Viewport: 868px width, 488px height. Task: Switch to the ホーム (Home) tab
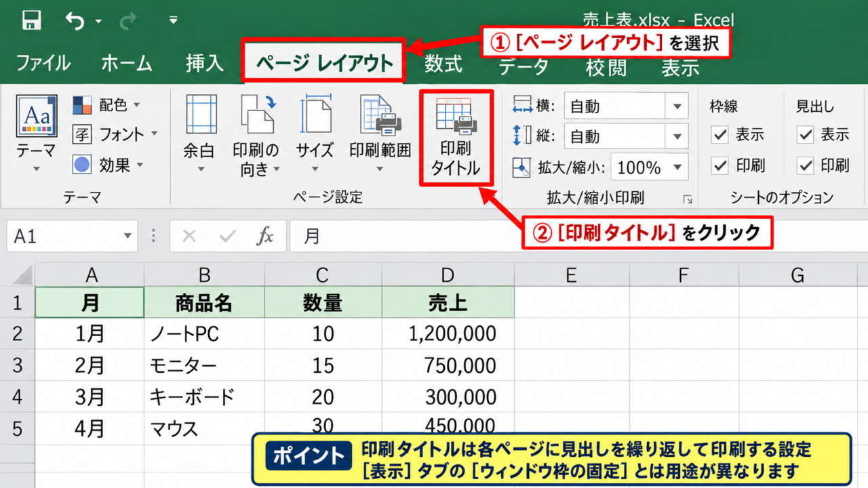pos(128,64)
